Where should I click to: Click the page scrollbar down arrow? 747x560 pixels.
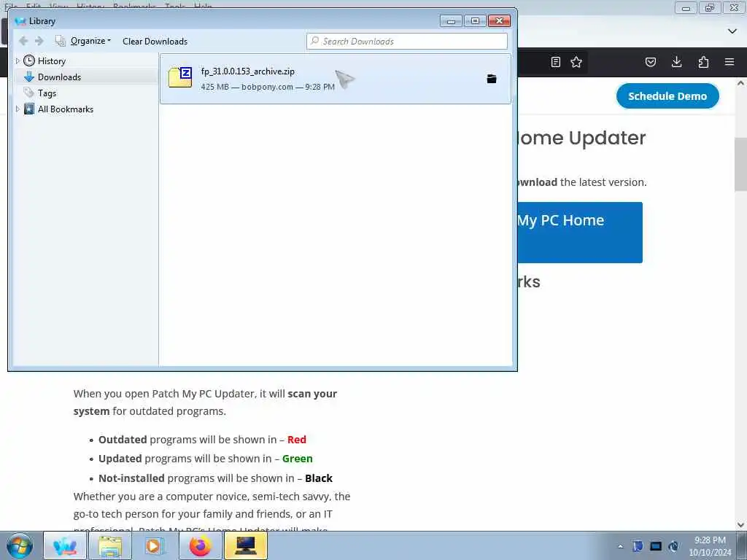tap(740, 525)
